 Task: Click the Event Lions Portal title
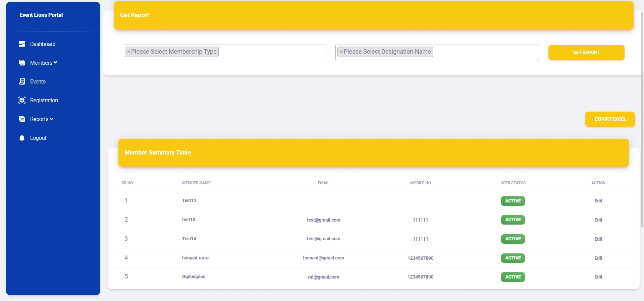coord(41,15)
